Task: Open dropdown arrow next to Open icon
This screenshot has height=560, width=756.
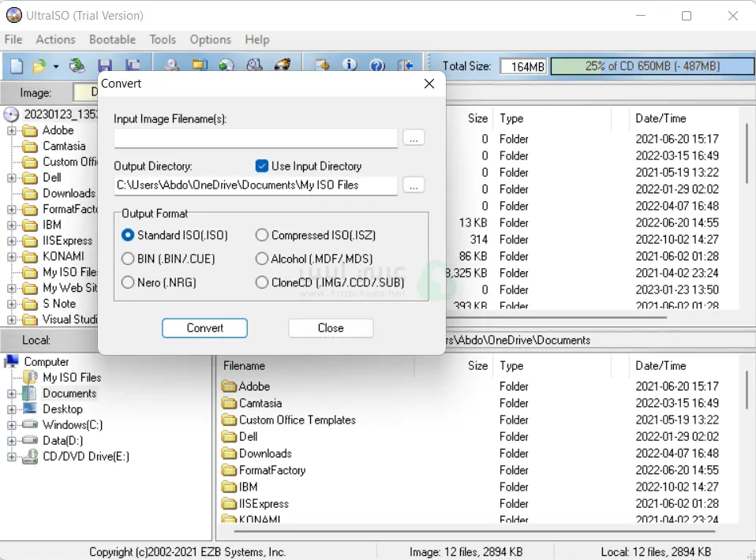Action: pyautogui.click(x=56, y=67)
